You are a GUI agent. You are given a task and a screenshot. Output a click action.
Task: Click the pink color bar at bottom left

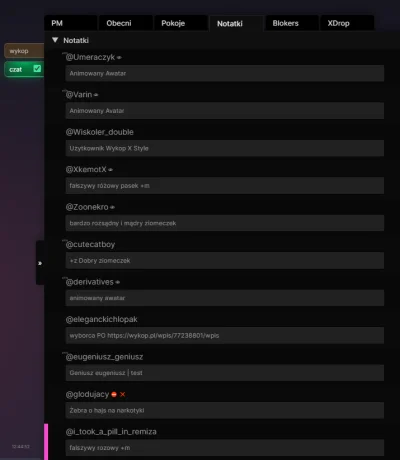click(x=46, y=442)
